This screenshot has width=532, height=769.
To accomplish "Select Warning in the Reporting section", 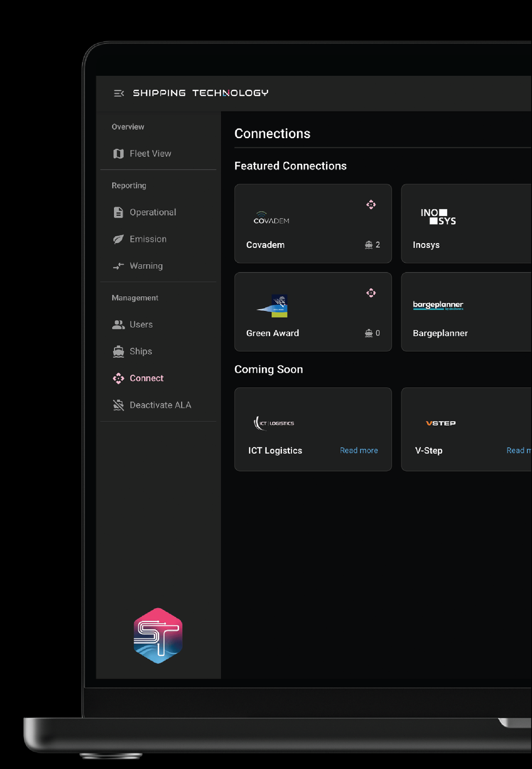I will tap(146, 266).
